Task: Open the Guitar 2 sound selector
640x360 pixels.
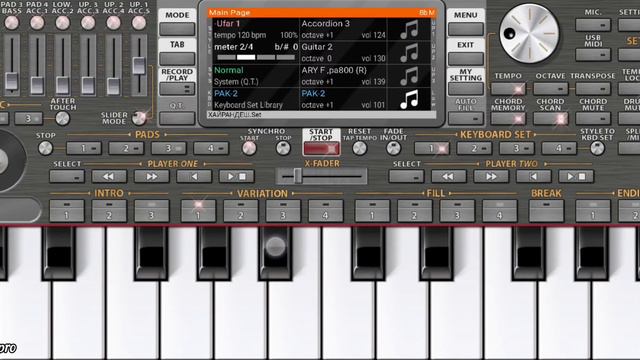Action: pos(343,53)
